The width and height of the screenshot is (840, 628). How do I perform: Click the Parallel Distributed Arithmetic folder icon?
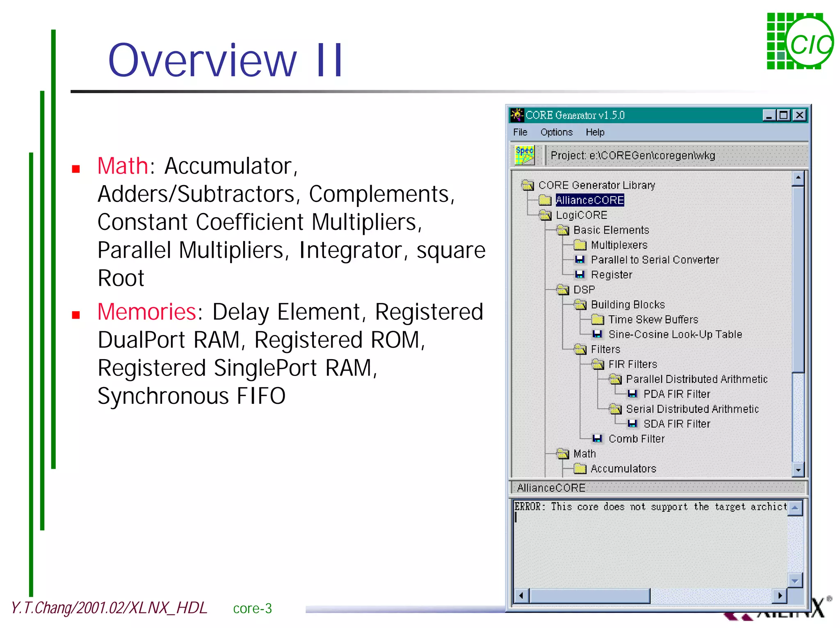615,379
